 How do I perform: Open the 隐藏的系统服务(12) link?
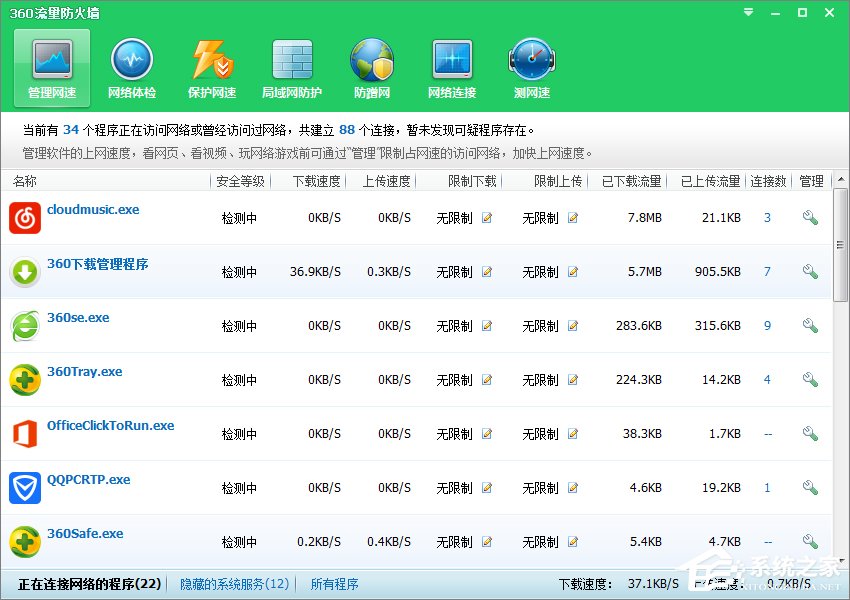[233, 583]
